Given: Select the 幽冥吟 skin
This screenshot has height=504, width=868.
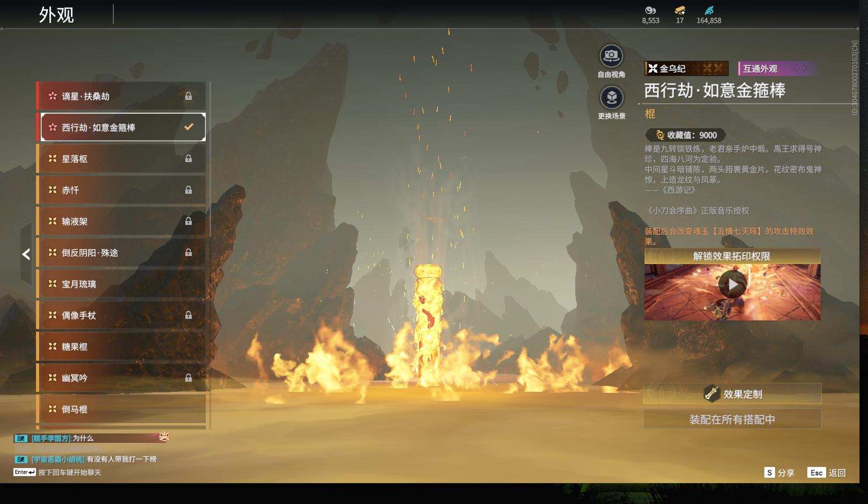Looking at the screenshot, I should pos(121,378).
